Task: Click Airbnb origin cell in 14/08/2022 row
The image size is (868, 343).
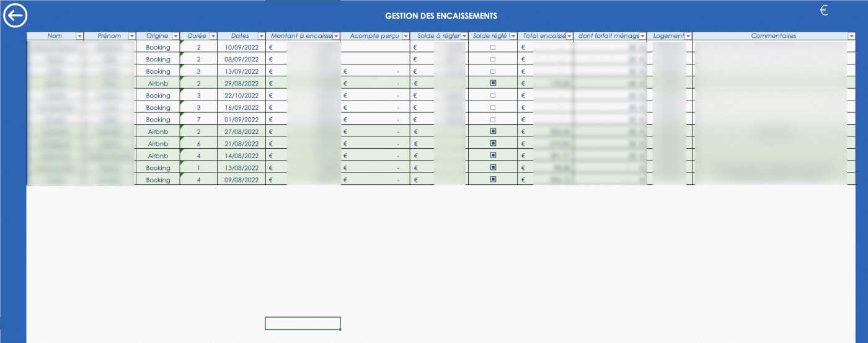Action: (158, 156)
